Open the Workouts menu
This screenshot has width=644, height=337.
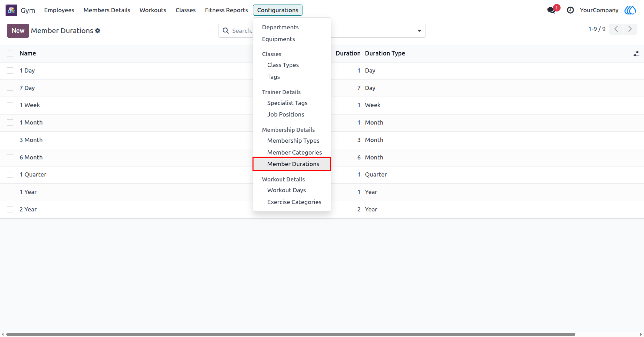point(153,10)
